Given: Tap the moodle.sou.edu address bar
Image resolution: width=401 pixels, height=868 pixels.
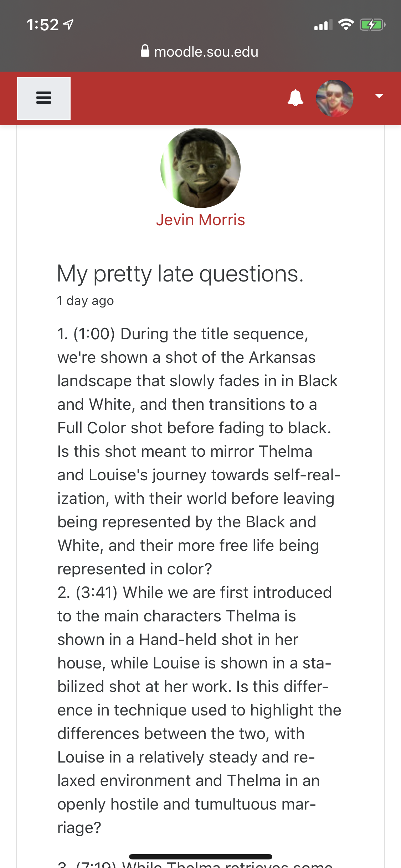Looking at the screenshot, I should click(200, 52).
